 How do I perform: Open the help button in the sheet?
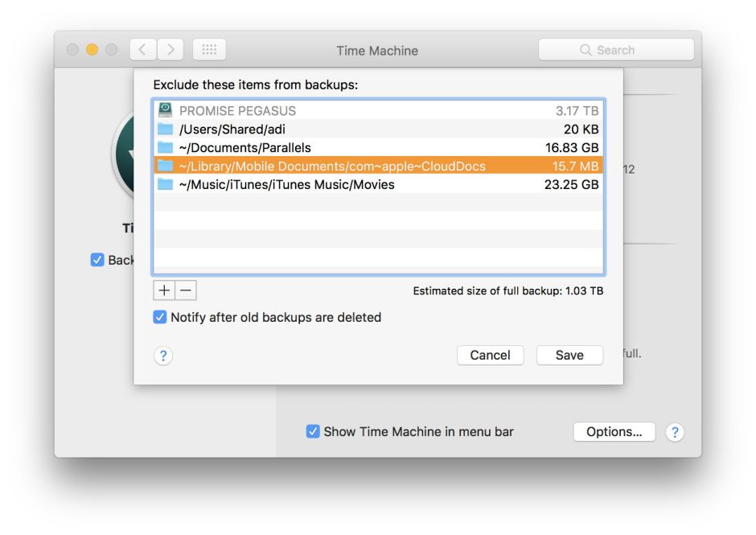(x=162, y=355)
